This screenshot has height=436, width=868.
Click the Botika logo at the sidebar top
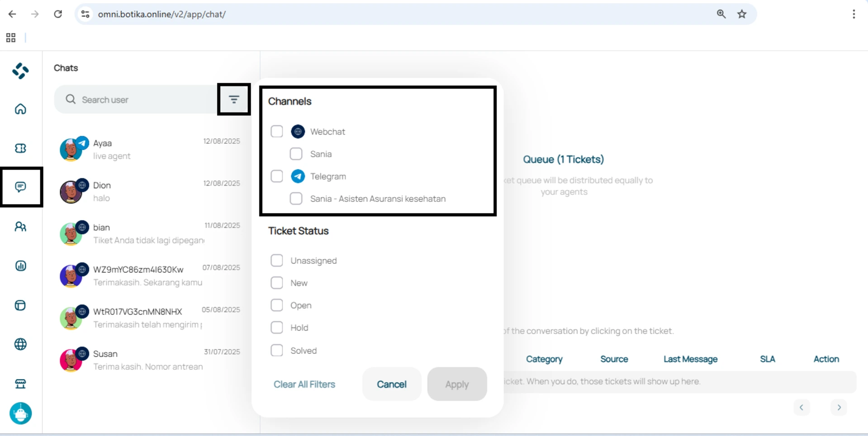(x=20, y=71)
